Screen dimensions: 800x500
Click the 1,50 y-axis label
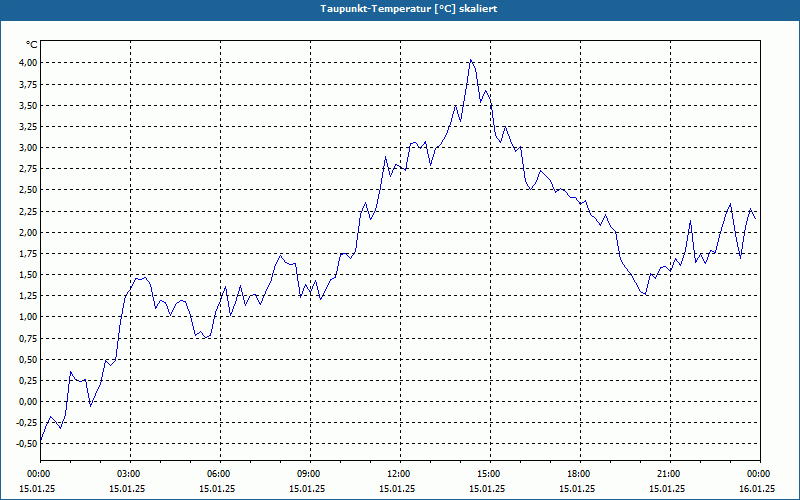29,274
